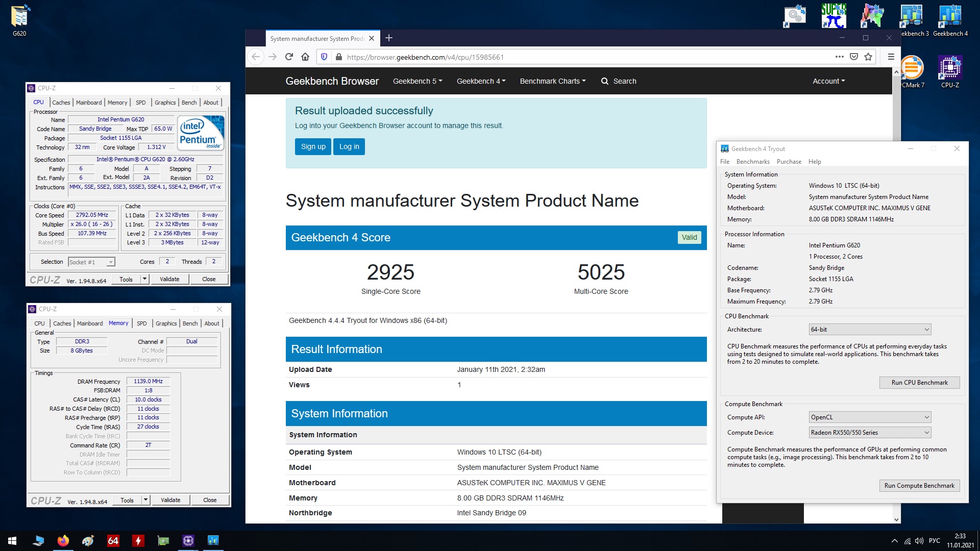
Task: Show site security via the padlock icon
Action: 338,57
